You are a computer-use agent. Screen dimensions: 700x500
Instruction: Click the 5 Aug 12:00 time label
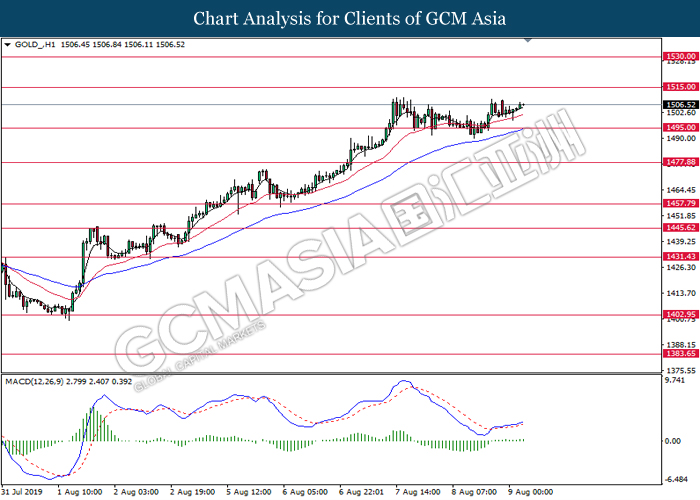click(x=249, y=492)
